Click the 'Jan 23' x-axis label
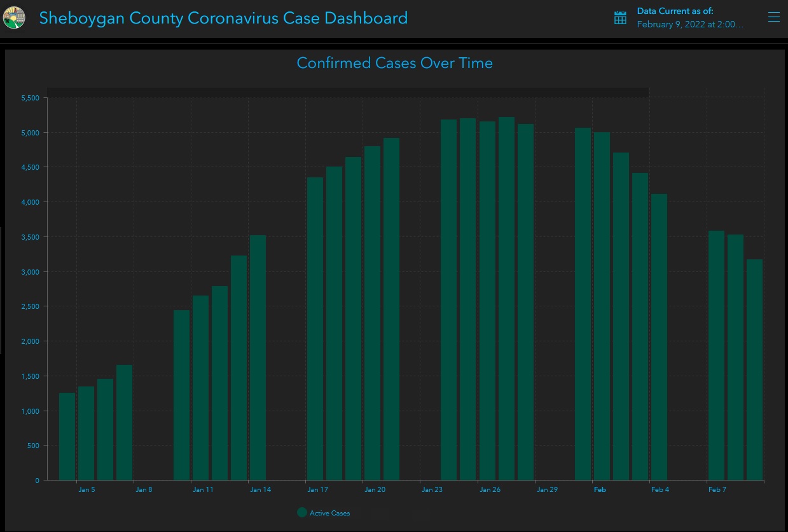The image size is (788, 532). point(432,490)
